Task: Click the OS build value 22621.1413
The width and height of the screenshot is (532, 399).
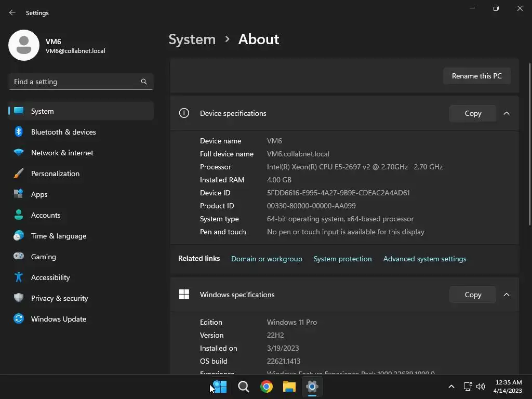Action: point(283,361)
